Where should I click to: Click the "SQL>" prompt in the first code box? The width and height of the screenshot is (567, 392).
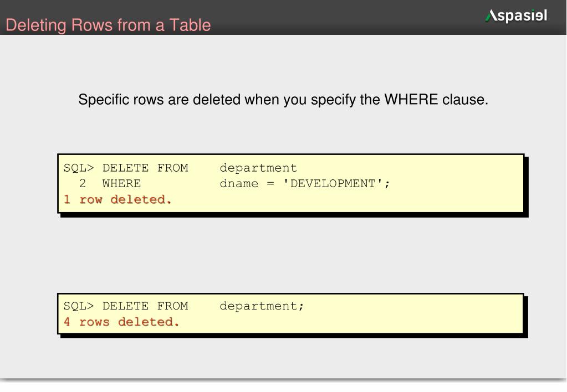click(79, 168)
